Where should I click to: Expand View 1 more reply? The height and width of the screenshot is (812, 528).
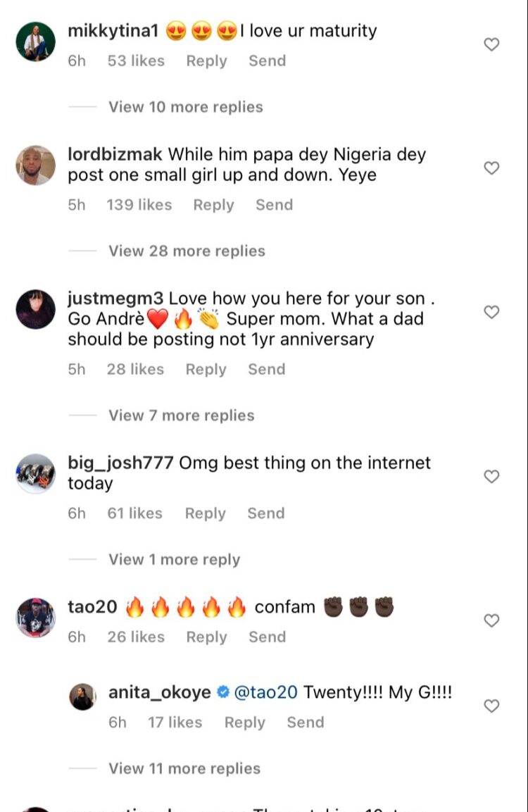coord(174,560)
